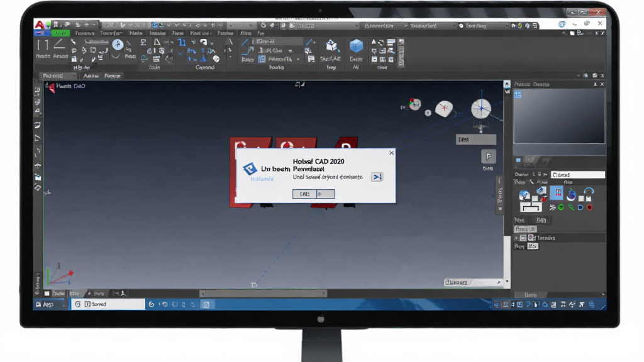Open the Aeke tab below the ribbon
644x362 pixels.
91,75
